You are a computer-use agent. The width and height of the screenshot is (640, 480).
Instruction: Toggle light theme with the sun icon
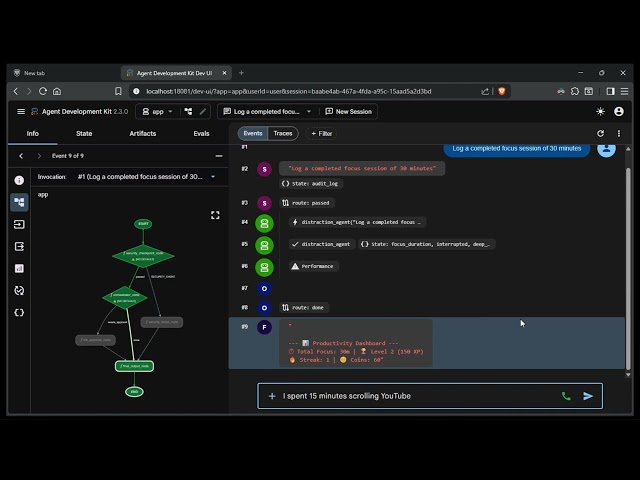point(600,111)
